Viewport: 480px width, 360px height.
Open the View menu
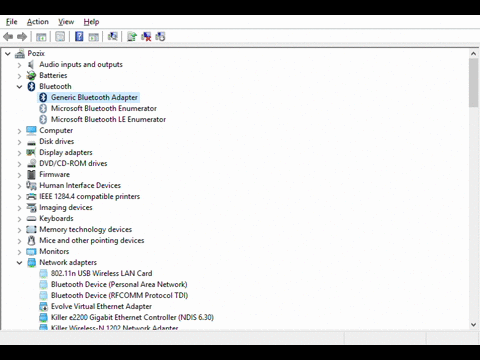[x=66, y=22]
